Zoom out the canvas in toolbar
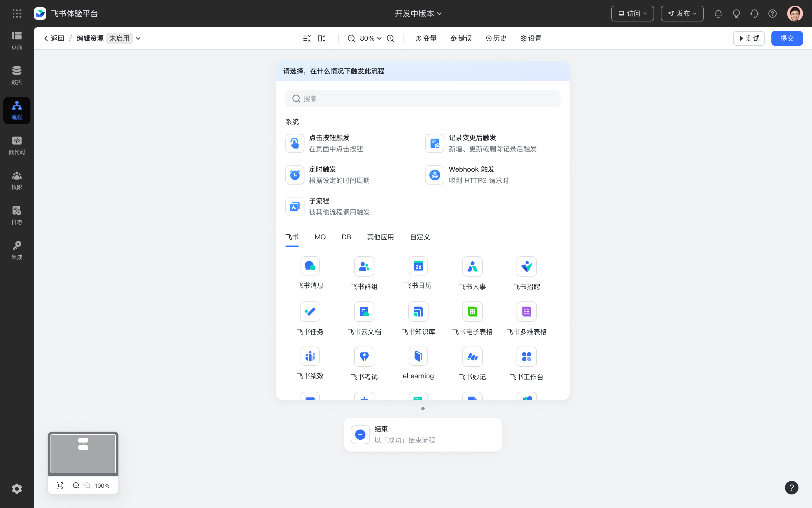This screenshot has width=812, height=508. (x=351, y=38)
